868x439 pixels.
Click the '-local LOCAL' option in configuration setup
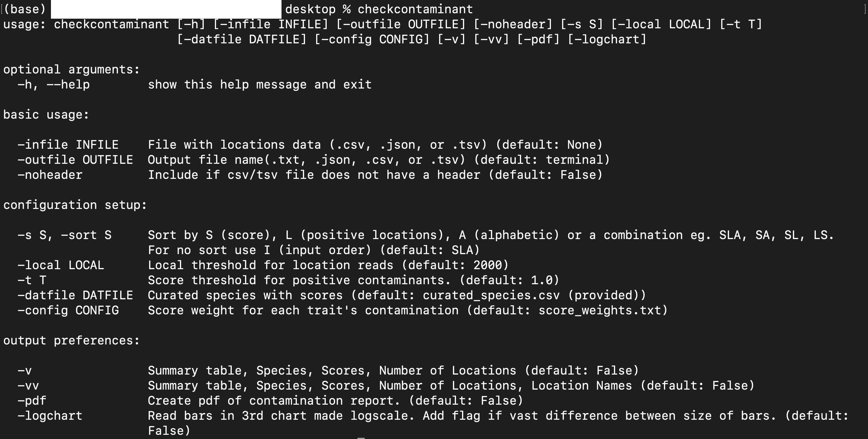tap(61, 265)
